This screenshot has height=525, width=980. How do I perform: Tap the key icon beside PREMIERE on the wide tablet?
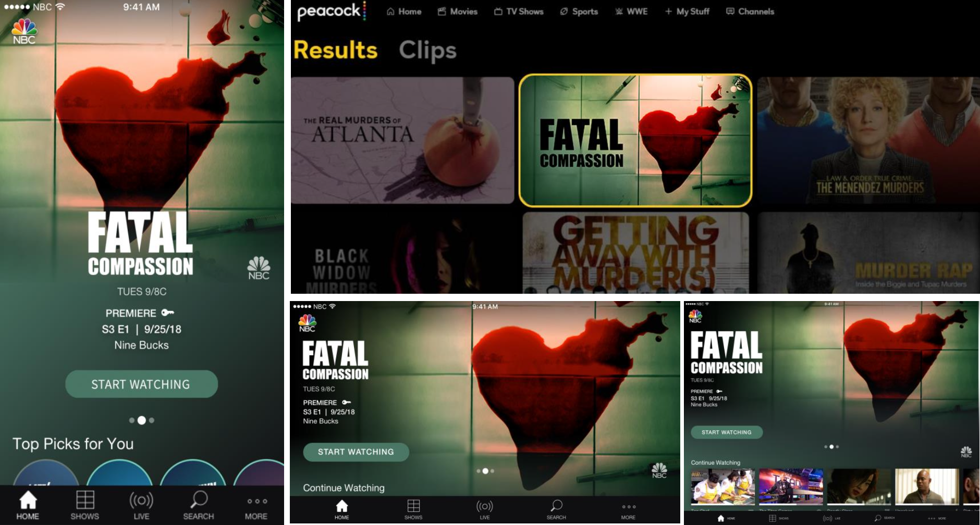pos(346,402)
